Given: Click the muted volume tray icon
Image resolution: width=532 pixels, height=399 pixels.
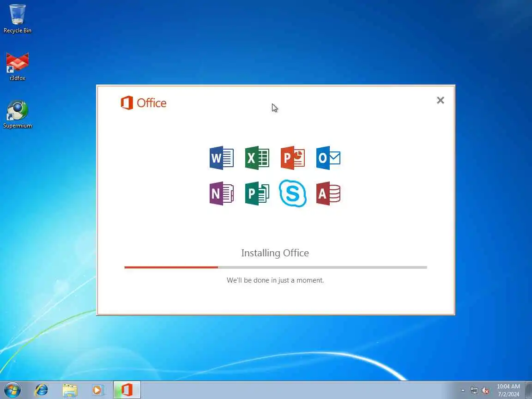Looking at the screenshot, I should 485,391.
